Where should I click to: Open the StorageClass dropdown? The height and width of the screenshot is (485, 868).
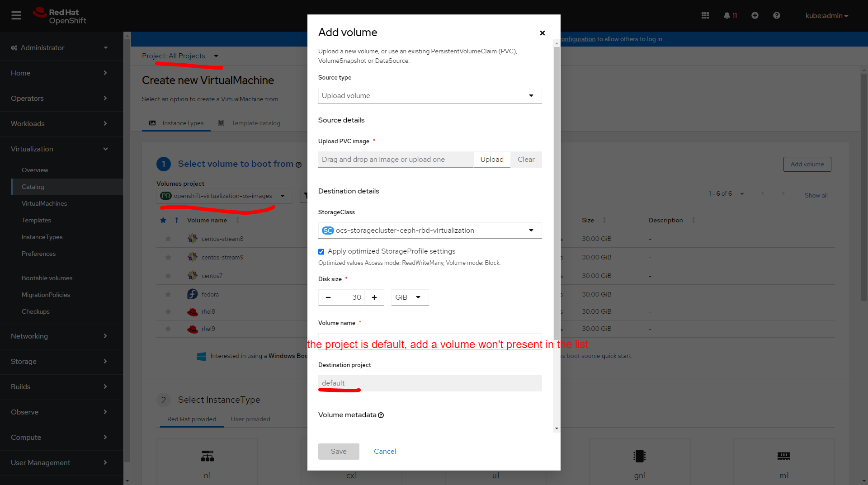point(430,231)
